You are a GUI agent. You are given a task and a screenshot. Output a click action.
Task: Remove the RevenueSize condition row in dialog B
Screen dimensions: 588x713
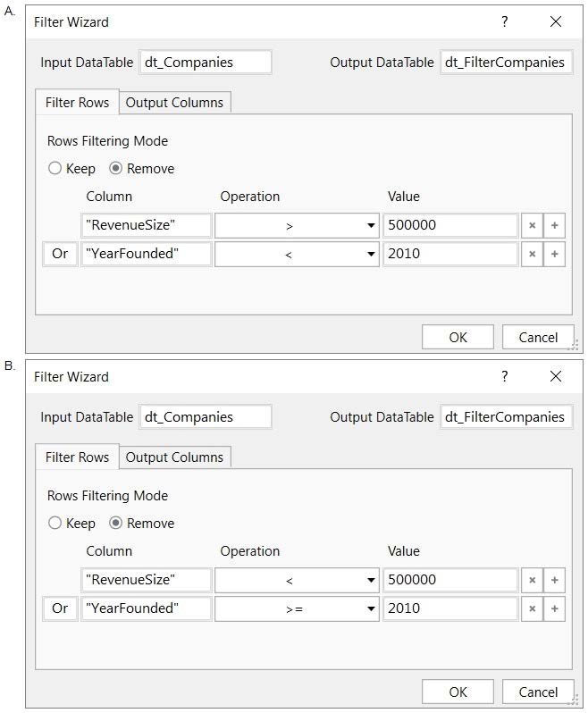532,580
